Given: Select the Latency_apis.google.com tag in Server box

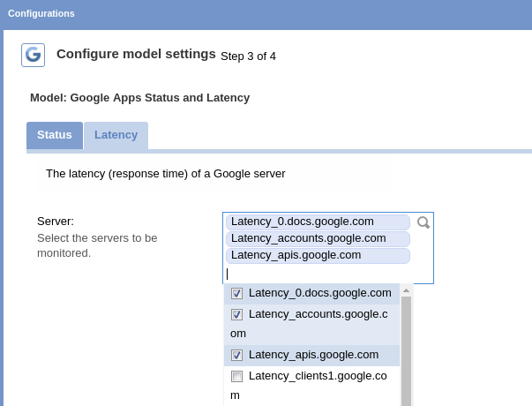Looking at the screenshot, I should 296,255.
